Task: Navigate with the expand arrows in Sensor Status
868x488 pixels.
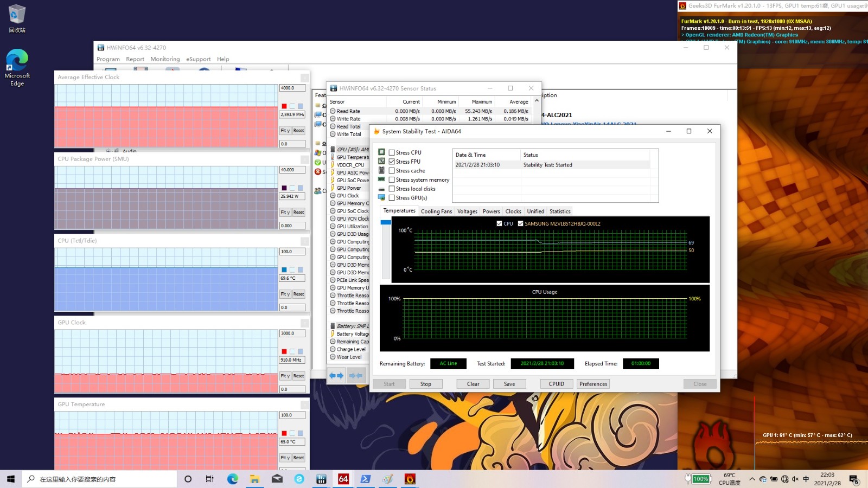Action: 336,375
